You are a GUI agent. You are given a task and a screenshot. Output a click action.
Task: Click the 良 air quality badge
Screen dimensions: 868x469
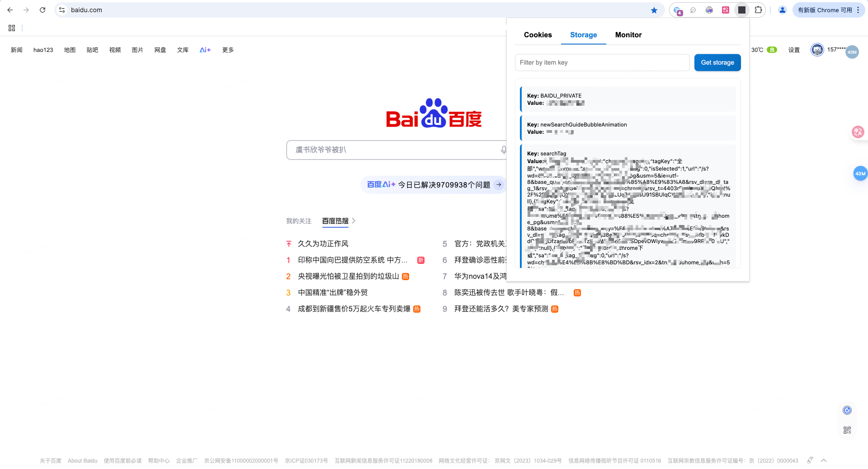point(772,50)
